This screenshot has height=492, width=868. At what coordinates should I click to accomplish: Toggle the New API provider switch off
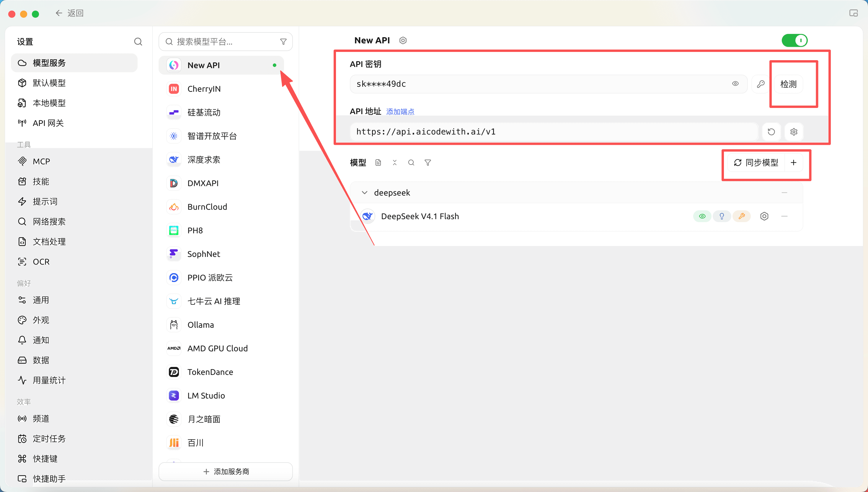click(x=794, y=40)
